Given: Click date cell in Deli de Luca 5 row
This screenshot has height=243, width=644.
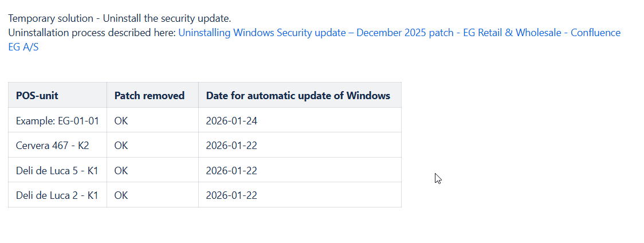Looking at the screenshot, I should 231,171.
